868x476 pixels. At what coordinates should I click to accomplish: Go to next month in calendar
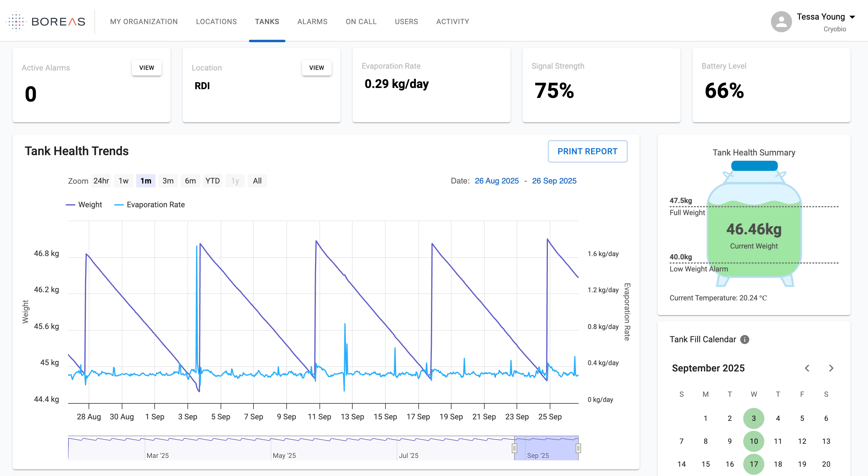[x=831, y=368]
